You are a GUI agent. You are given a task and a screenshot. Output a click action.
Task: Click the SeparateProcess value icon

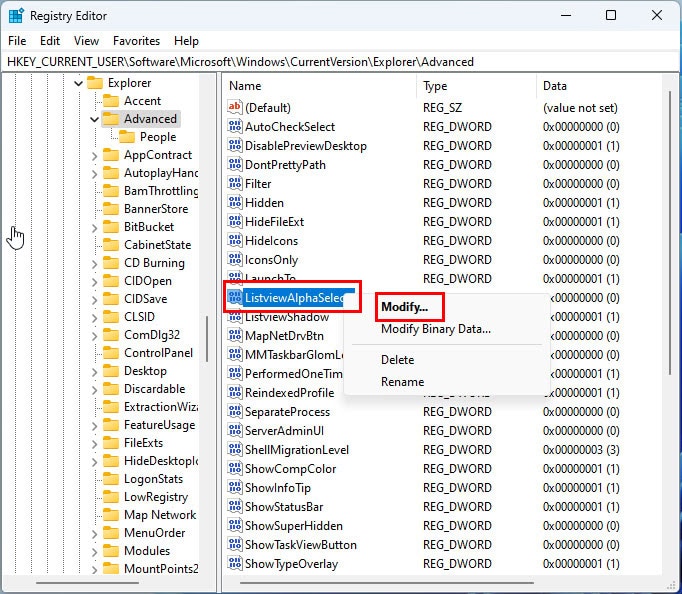(235, 411)
